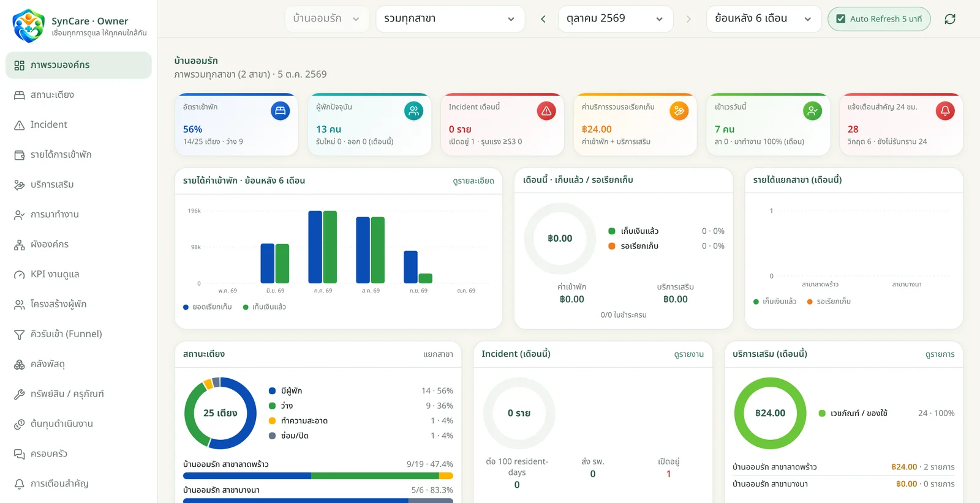Click the green icon on เข้าเวรวันนี้ card

tap(812, 111)
